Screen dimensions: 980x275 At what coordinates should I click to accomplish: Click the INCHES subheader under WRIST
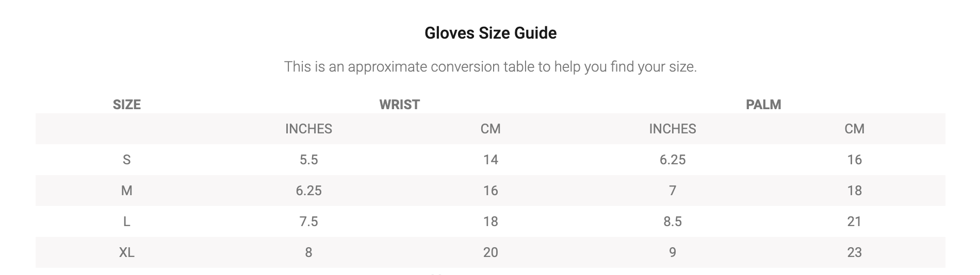click(x=308, y=129)
